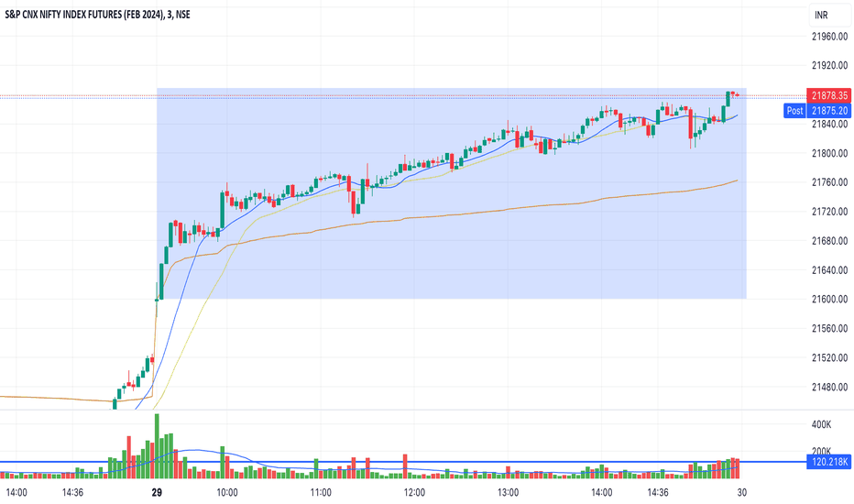Click the 14:00 label right of 13:00
Viewport: 854px width, 504px height.
[x=602, y=493]
